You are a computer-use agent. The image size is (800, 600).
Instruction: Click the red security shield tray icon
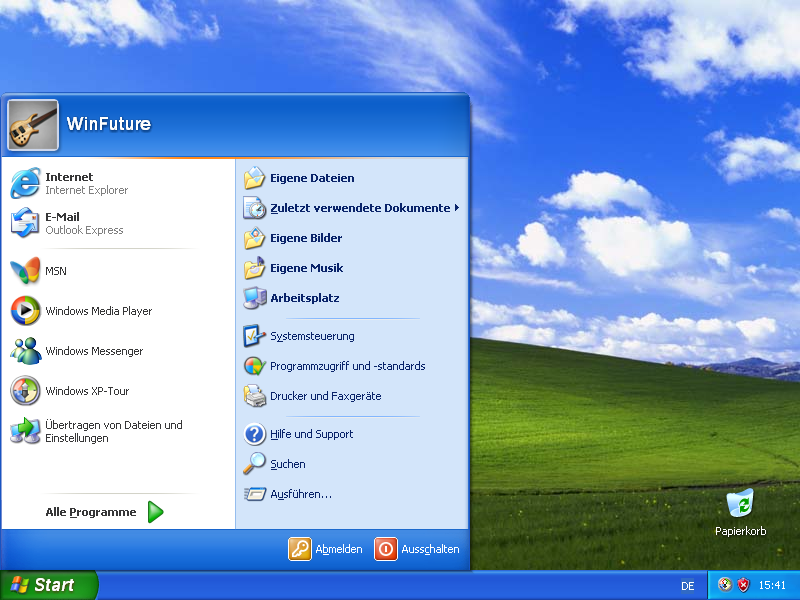click(744, 585)
